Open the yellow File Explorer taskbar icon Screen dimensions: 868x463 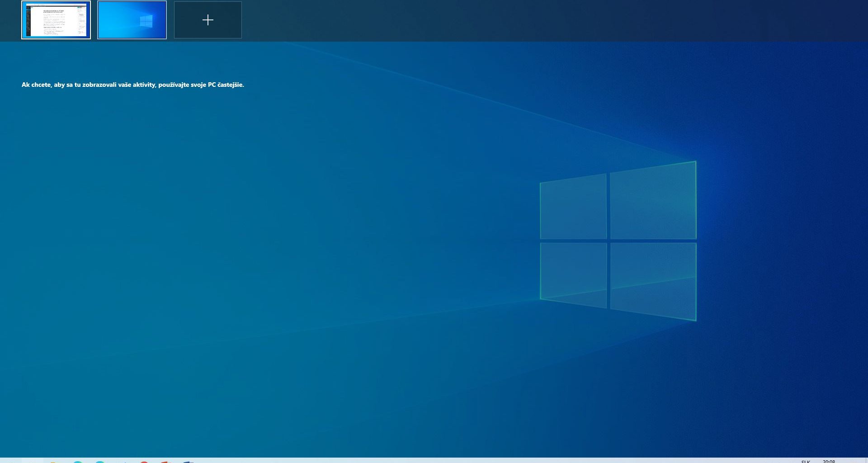coord(53,462)
